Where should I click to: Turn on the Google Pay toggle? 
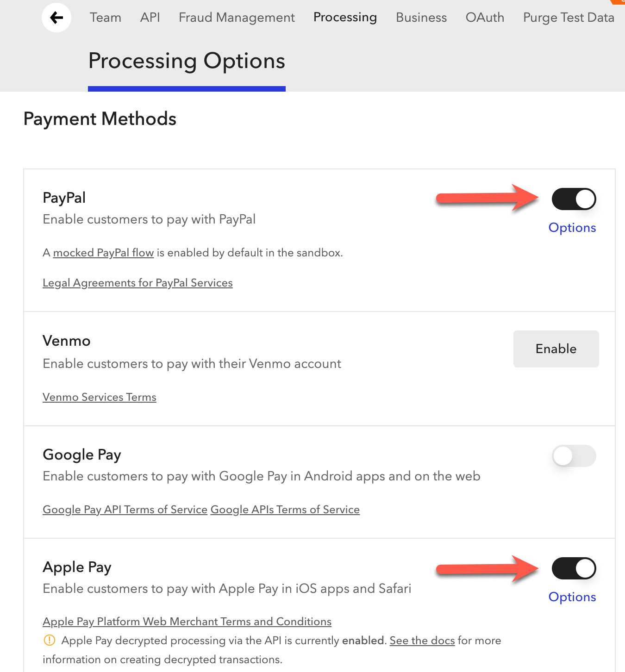click(x=574, y=456)
